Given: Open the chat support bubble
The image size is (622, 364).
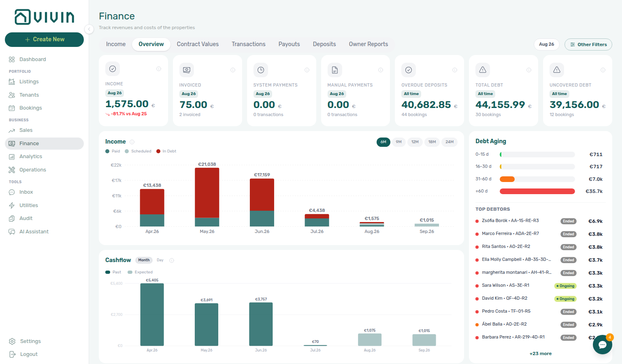Looking at the screenshot, I should (x=603, y=345).
